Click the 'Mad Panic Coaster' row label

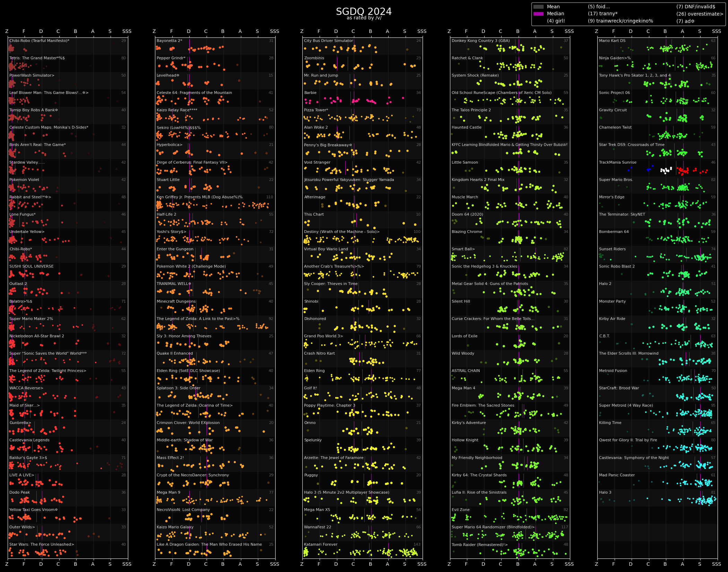coord(617,475)
